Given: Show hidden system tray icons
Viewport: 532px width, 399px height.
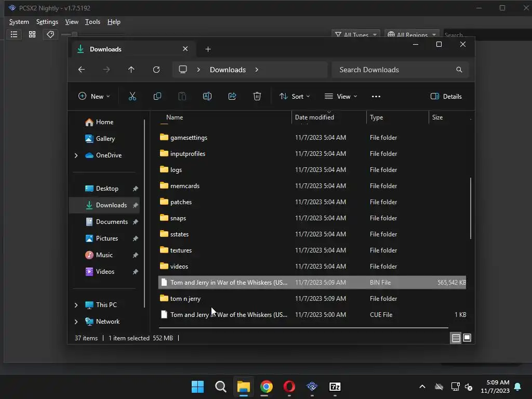Looking at the screenshot, I should (x=422, y=387).
